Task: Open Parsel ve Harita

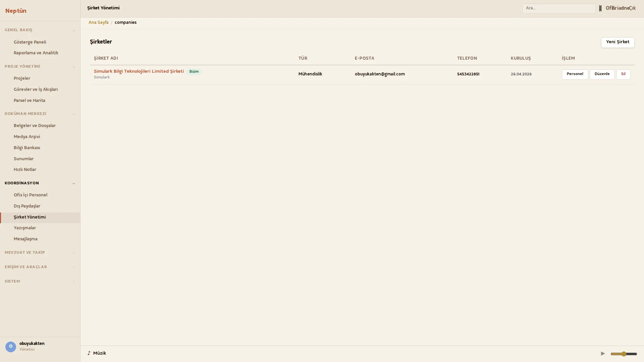Action: [x=40, y=101]
